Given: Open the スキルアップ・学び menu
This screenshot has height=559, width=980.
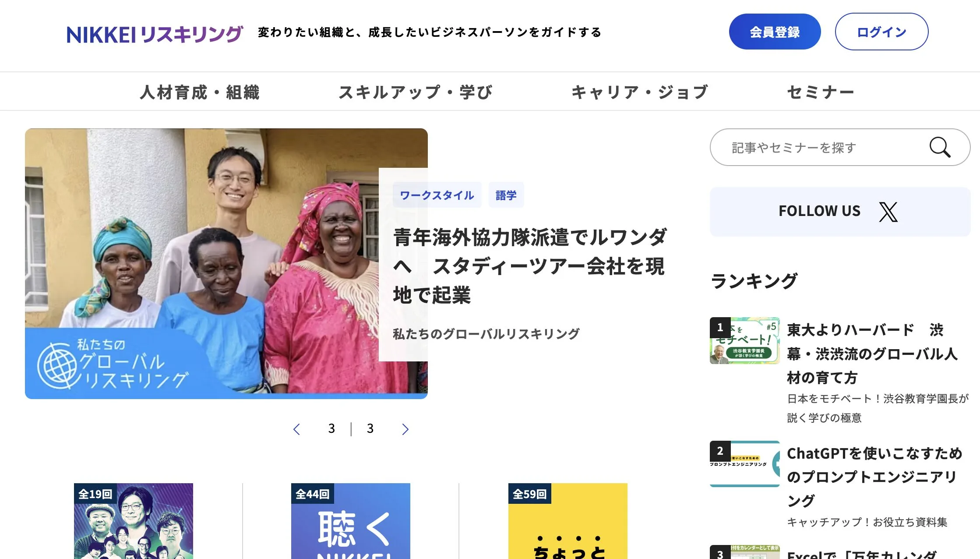Looking at the screenshot, I should coord(415,92).
